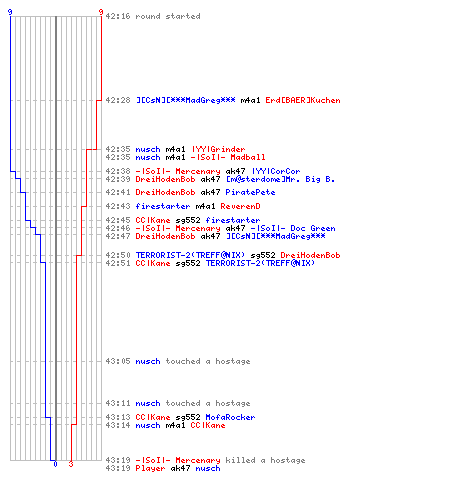The width and height of the screenshot is (450, 500).
Task: Click TERRORIST-2(TREFF@NIX) killer at 42:50
Action: click(x=190, y=255)
